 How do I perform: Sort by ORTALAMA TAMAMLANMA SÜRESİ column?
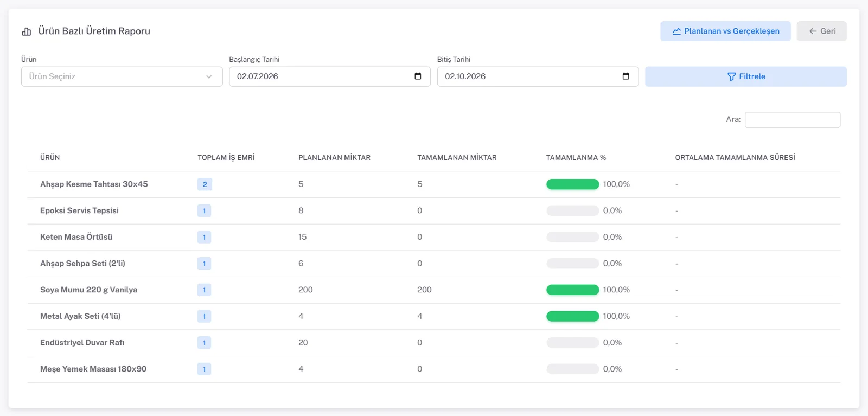click(x=735, y=158)
